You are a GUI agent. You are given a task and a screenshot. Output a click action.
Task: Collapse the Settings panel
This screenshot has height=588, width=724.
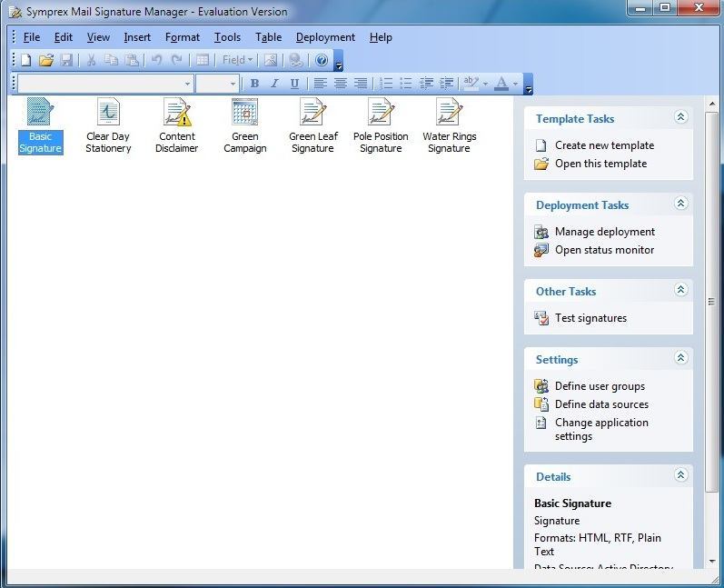click(680, 357)
